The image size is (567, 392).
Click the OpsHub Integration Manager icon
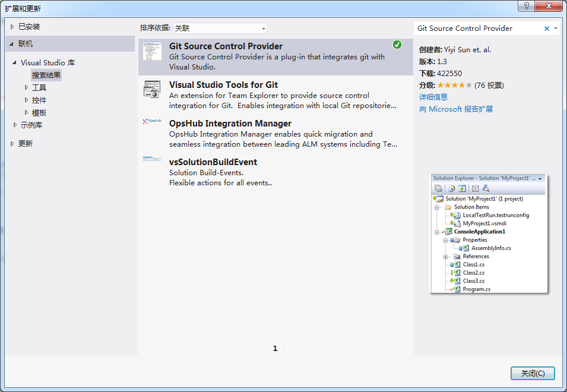(152, 122)
